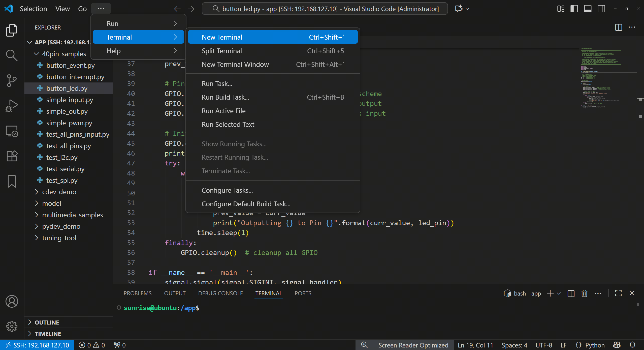Switch to the PORTS tab
644x350 pixels.
click(x=303, y=293)
